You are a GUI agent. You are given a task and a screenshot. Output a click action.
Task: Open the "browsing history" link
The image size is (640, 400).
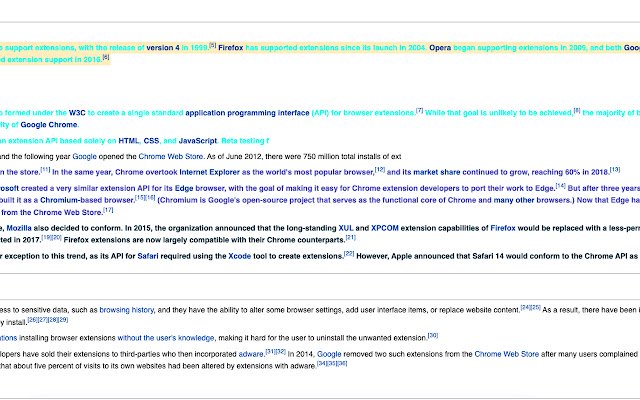(x=127, y=310)
